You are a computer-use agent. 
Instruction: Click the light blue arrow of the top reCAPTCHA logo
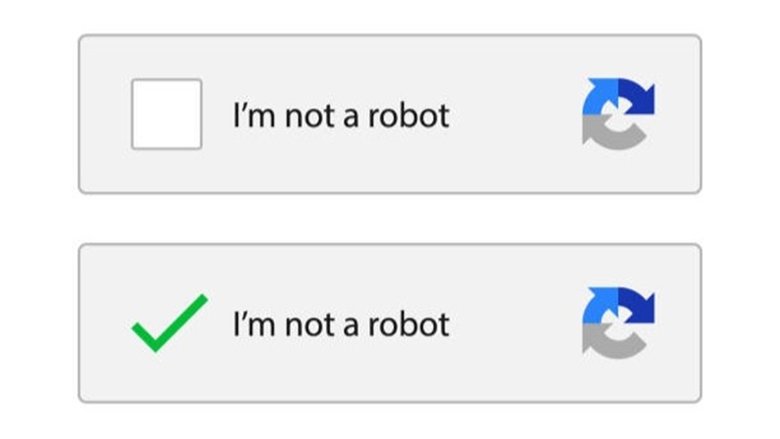pos(597,101)
